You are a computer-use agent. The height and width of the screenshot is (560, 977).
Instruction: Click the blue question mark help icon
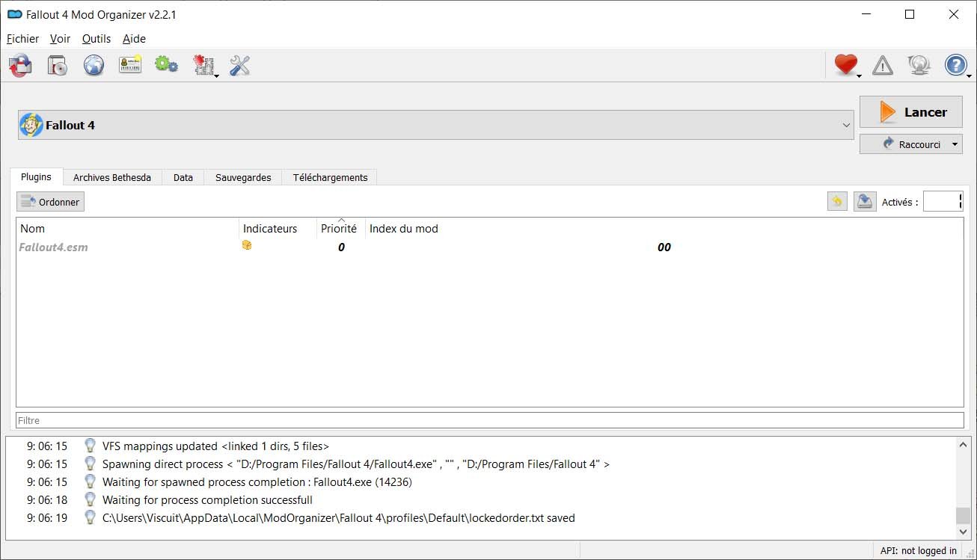click(x=956, y=66)
